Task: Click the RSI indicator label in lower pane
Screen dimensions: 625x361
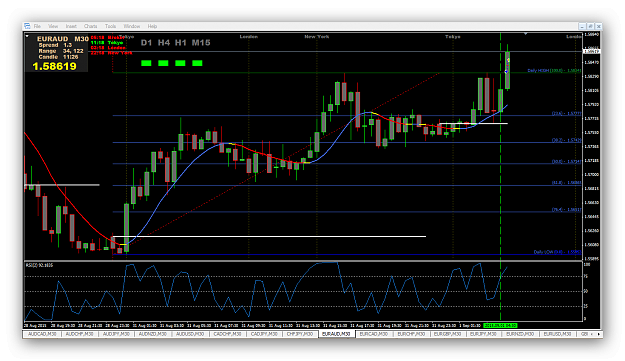Action: tap(39, 265)
